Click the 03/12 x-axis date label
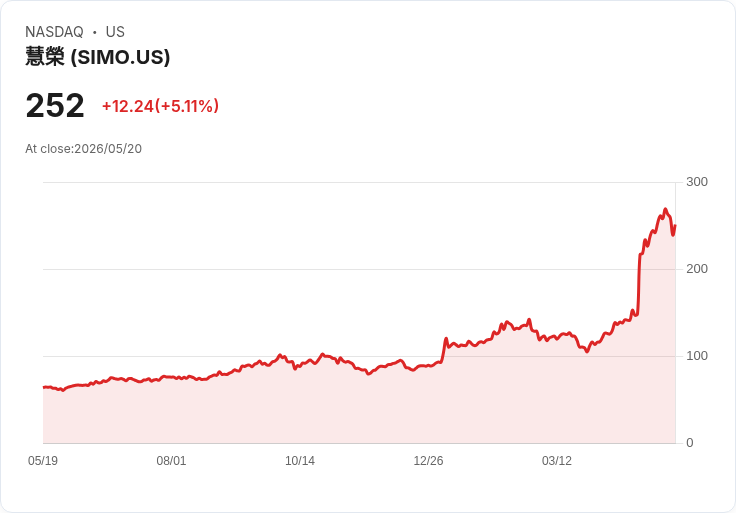The height and width of the screenshot is (513, 736). pyautogui.click(x=557, y=460)
